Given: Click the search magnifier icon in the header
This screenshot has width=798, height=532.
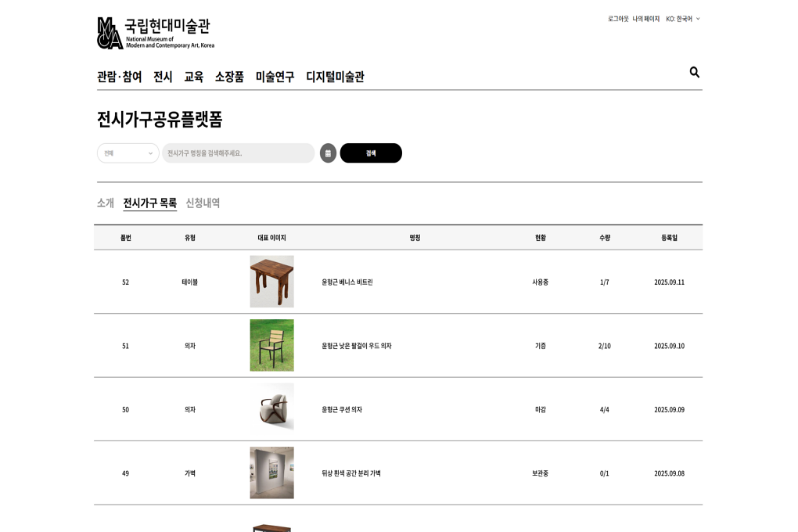Looking at the screenshot, I should point(694,72).
